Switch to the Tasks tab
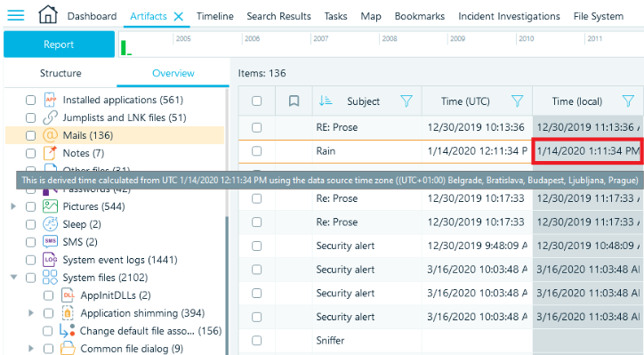Viewport: 644px width, 355px height. tap(335, 16)
